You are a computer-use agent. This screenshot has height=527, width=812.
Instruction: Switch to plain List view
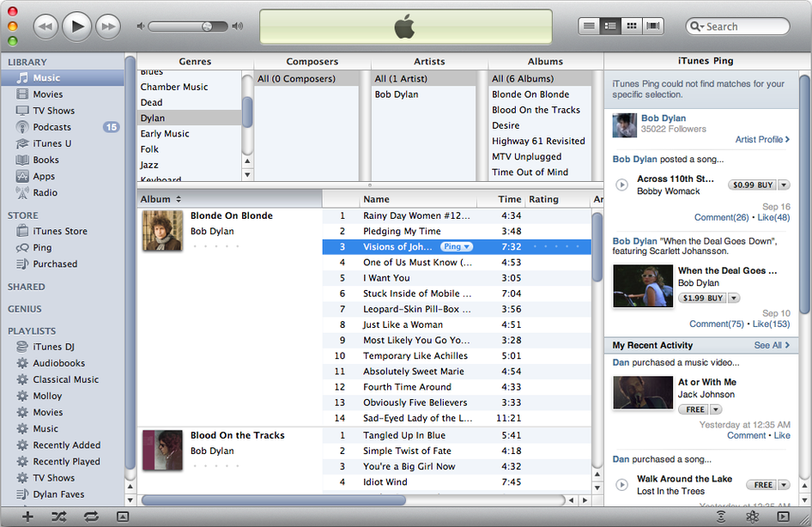click(x=589, y=26)
